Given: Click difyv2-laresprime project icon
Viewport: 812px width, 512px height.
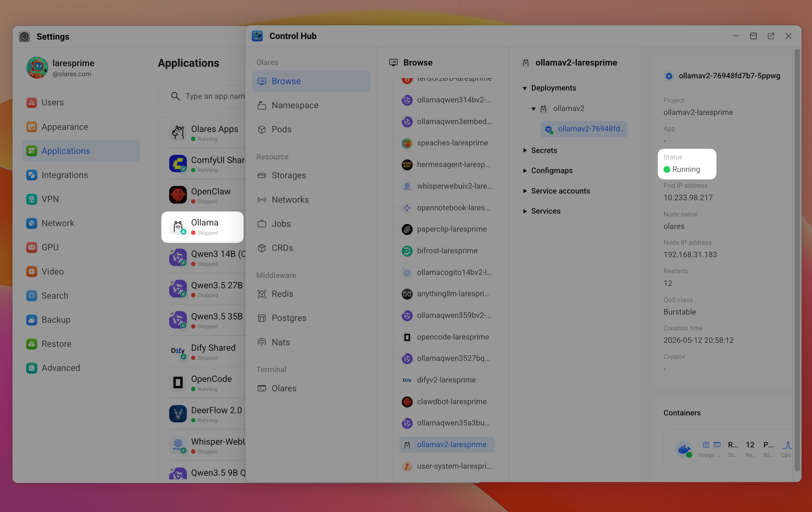Looking at the screenshot, I should point(407,380).
